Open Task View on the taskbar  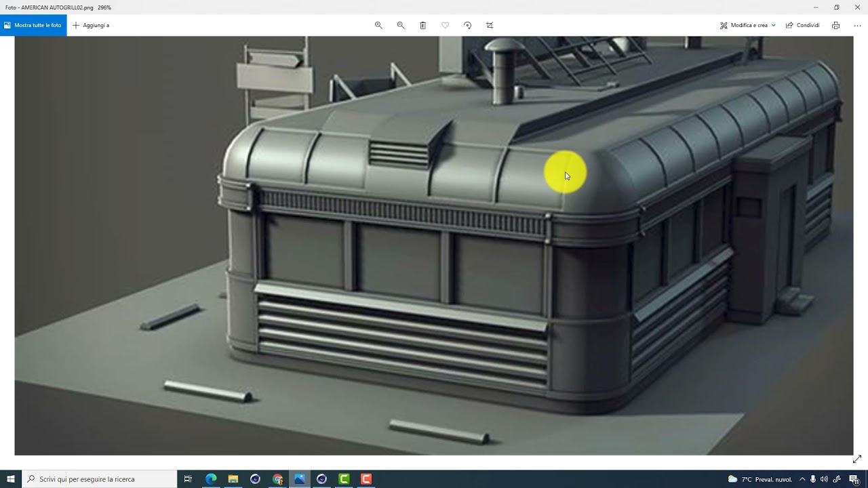(x=188, y=479)
